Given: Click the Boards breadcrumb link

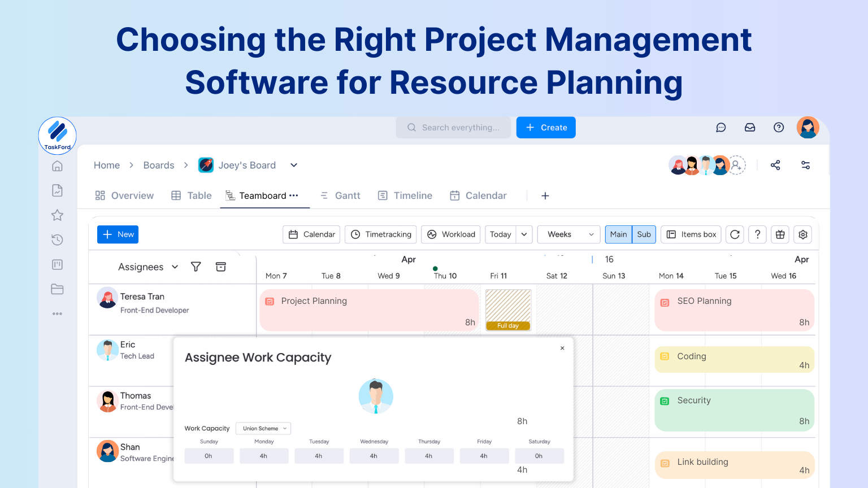Looking at the screenshot, I should [159, 165].
